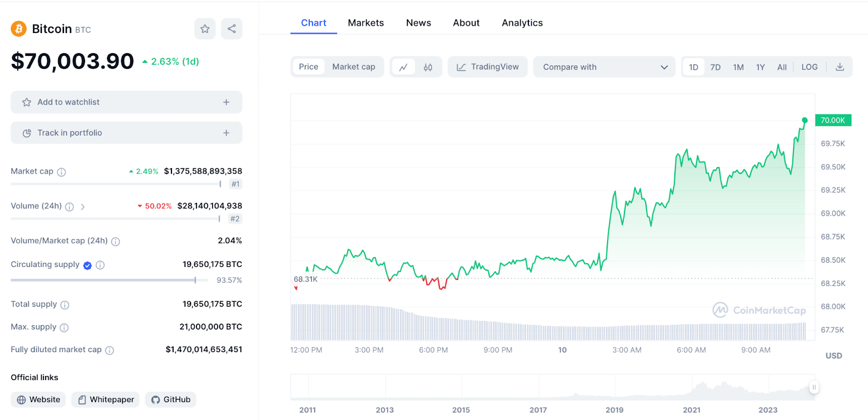Open TradingView chart button
868x420 pixels.
click(x=488, y=67)
